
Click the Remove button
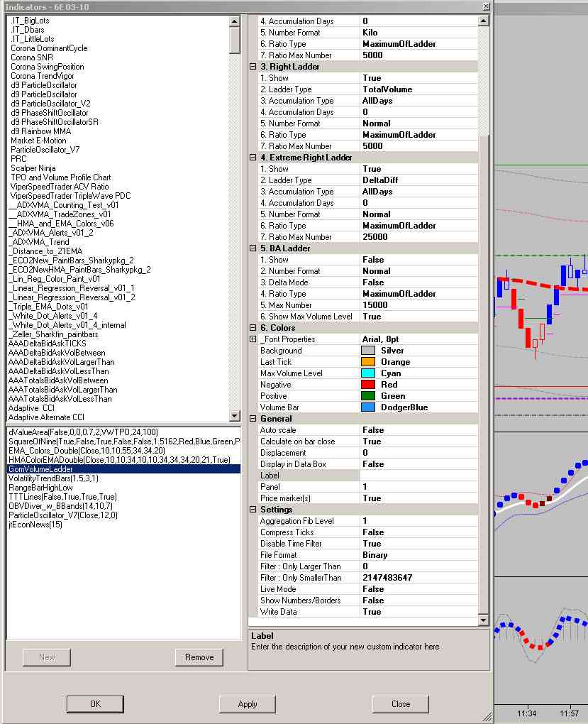[x=199, y=657]
